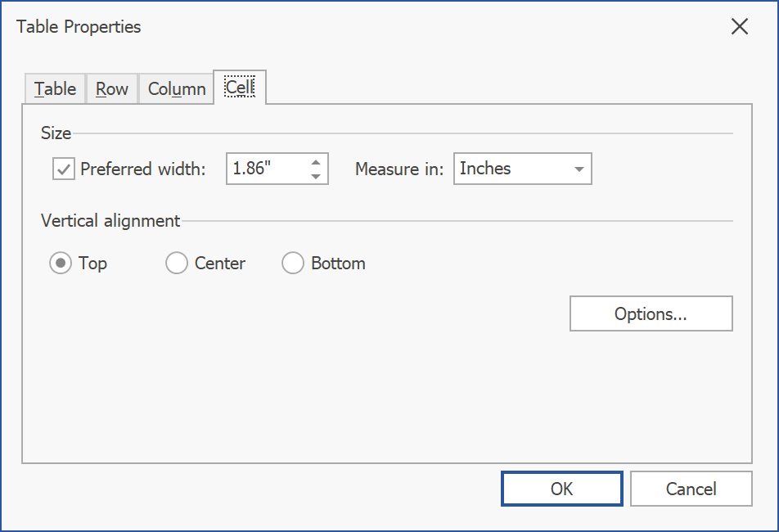This screenshot has height=532, width=779.
Task: Click the Table Properties title bar text
Action: tap(79, 27)
